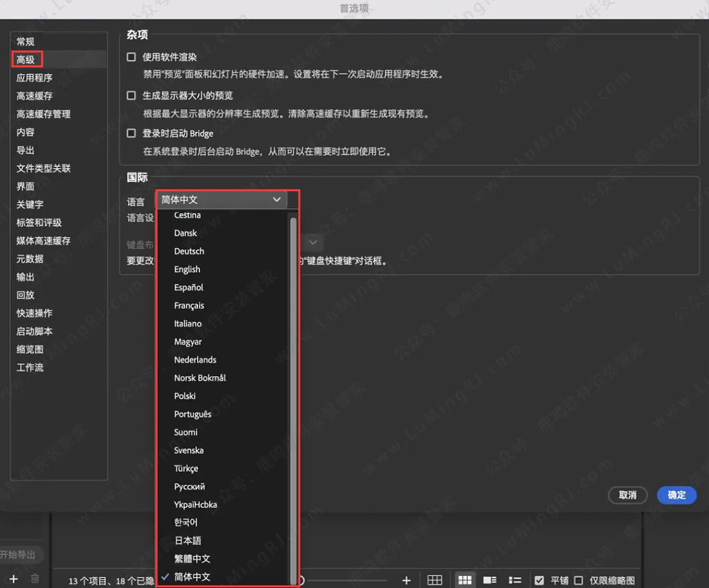Image resolution: width=709 pixels, height=588 pixels.
Task: Switch to list view mode
Action: tap(515, 579)
